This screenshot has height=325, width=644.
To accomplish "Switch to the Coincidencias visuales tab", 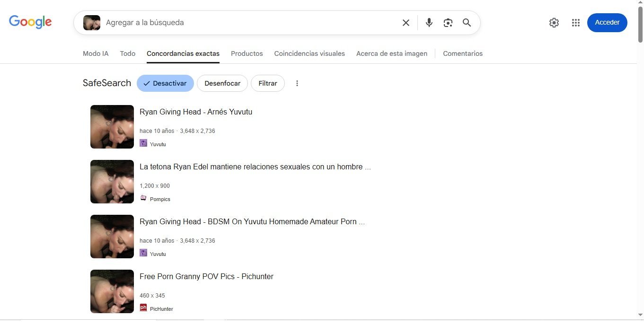I will [309, 53].
